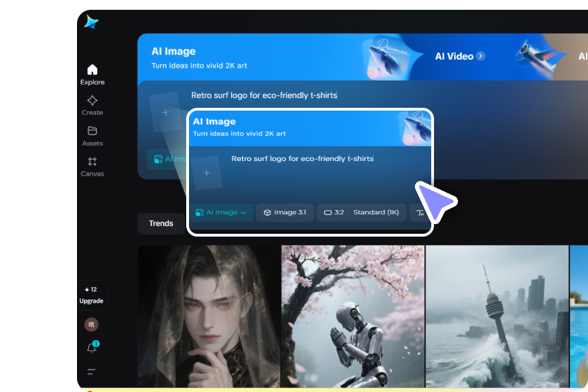
Task: Open the user avatar profile
Action: tap(91, 324)
